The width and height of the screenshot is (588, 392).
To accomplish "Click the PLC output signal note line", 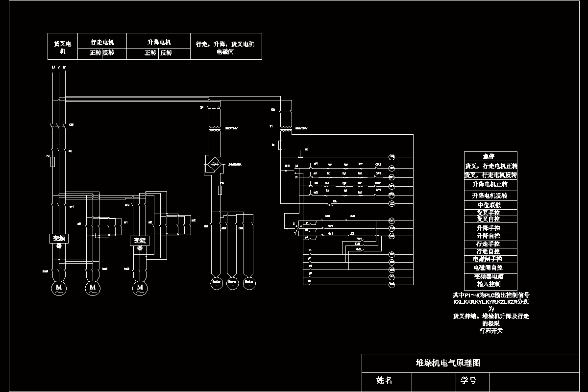I will pos(490,295).
